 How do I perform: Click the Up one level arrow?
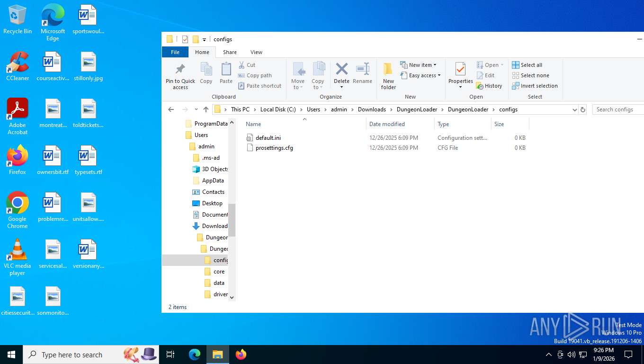[206, 109]
